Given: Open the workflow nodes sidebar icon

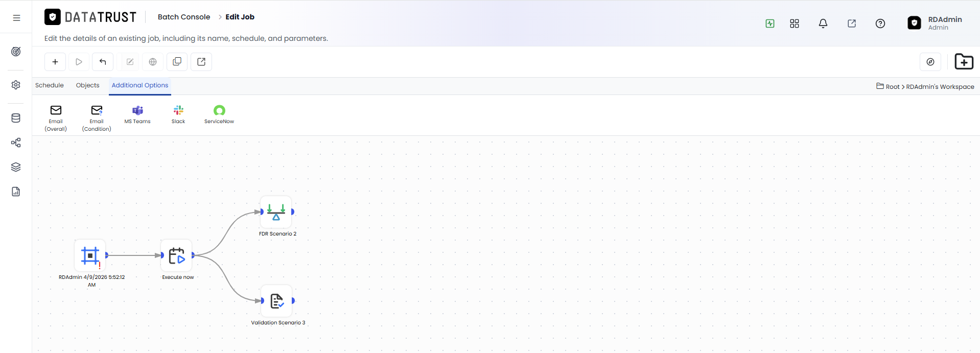Looking at the screenshot, I should click(16, 143).
